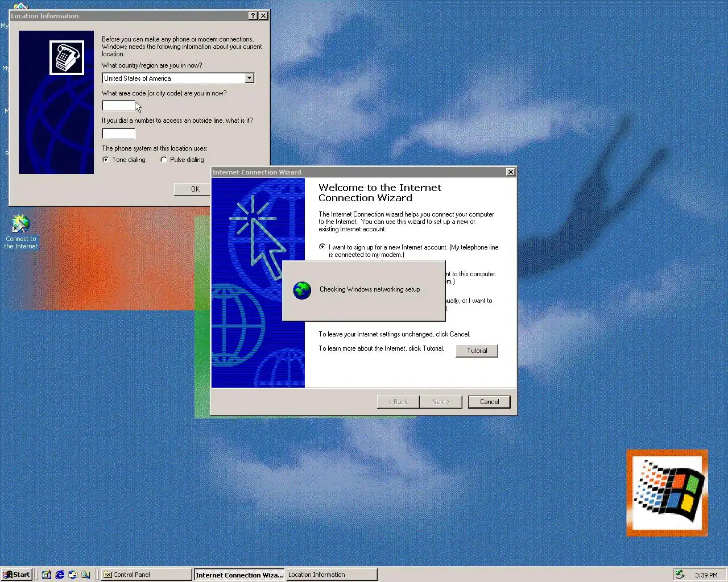The image size is (728, 582).
Task: Click the United States of America combo box
Action: point(178,78)
